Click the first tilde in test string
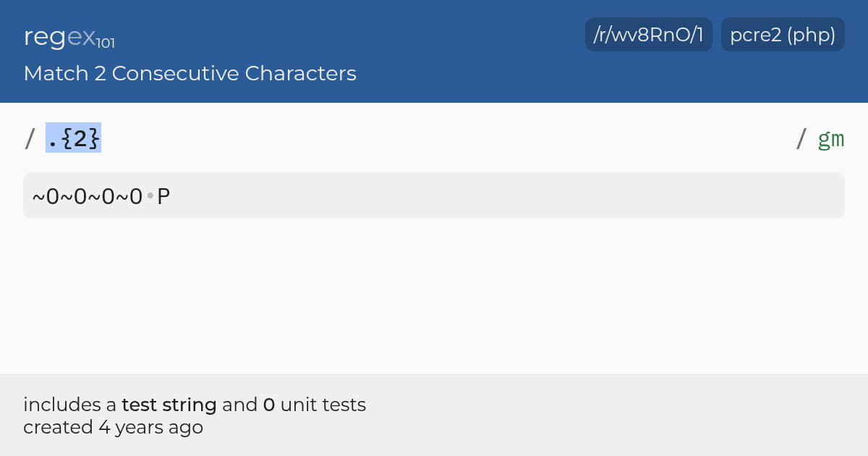This screenshot has width=868, height=456. pos(38,196)
